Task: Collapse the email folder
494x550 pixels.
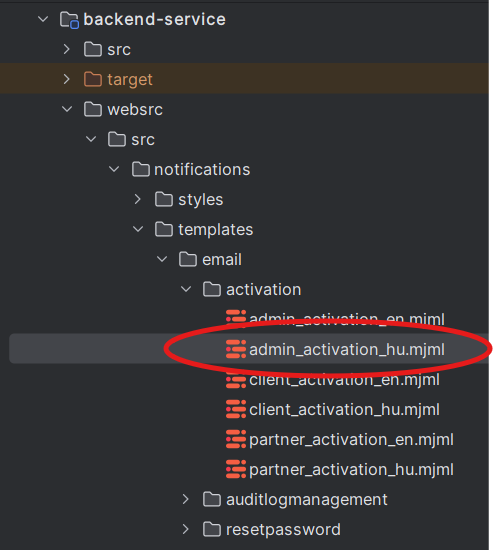Action: [x=162, y=260]
